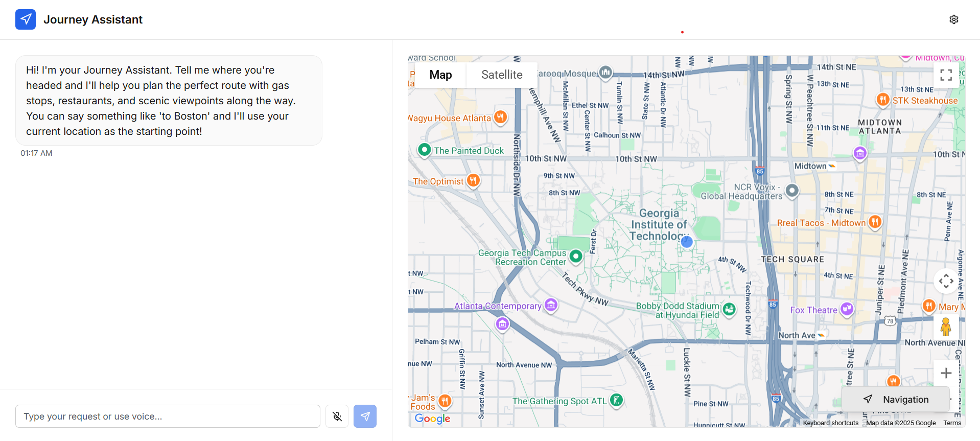The width and height of the screenshot is (980, 441).
Task: Select Atlanta Contemporary museum marker
Action: pos(551,305)
